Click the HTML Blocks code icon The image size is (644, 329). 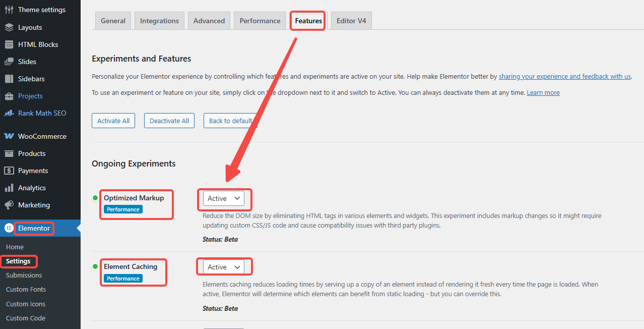pyautogui.click(x=9, y=44)
